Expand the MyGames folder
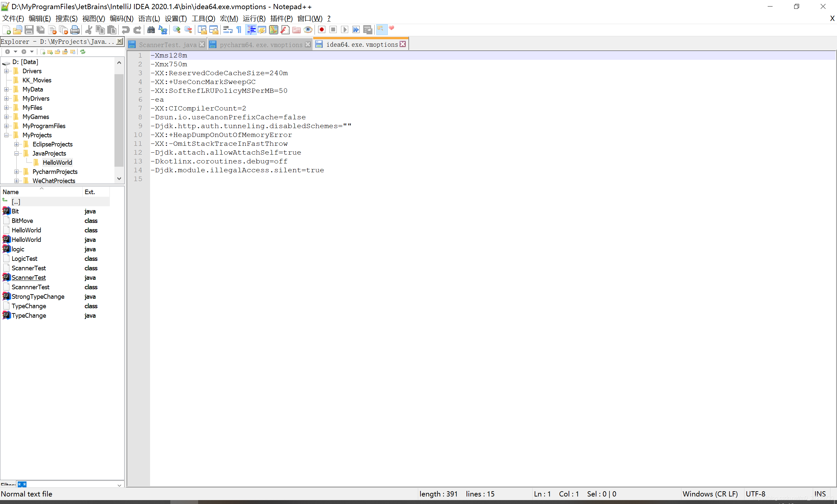This screenshot has height=504, width=837. coord(6,116)
